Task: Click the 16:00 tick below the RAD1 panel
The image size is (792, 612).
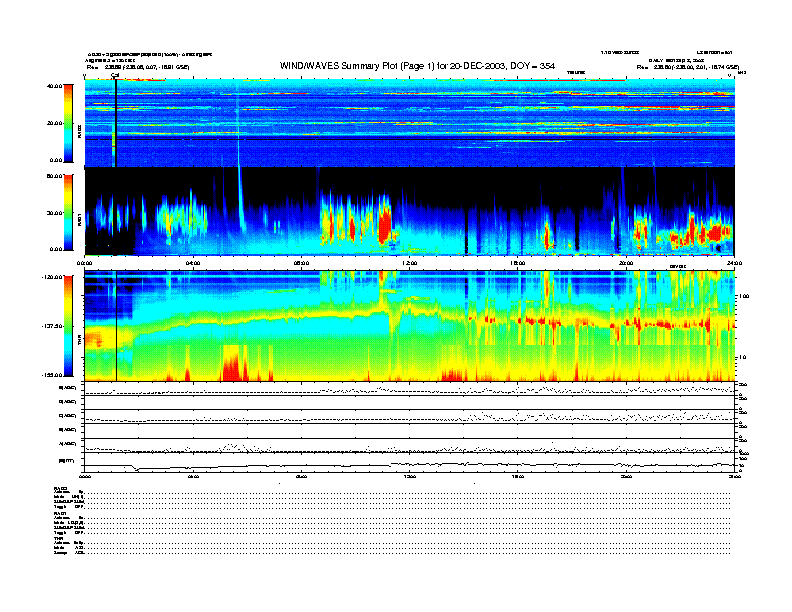Action: [x=518, y=263]
